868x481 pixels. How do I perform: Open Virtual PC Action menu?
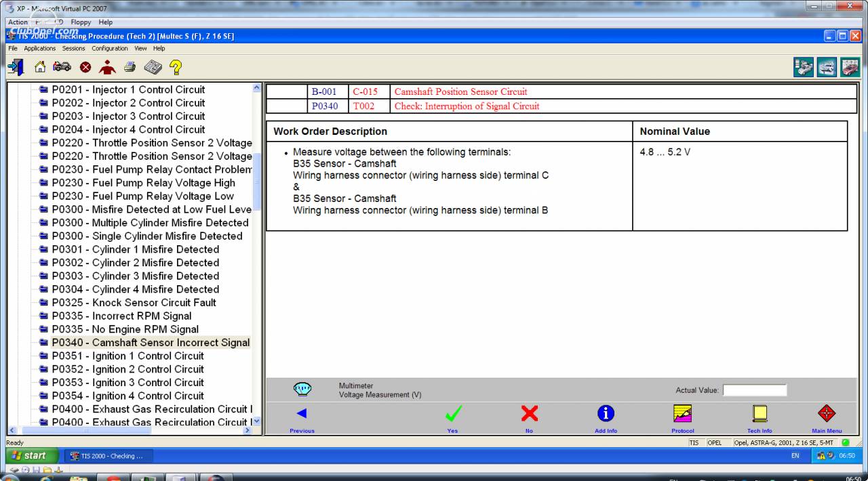18,22
